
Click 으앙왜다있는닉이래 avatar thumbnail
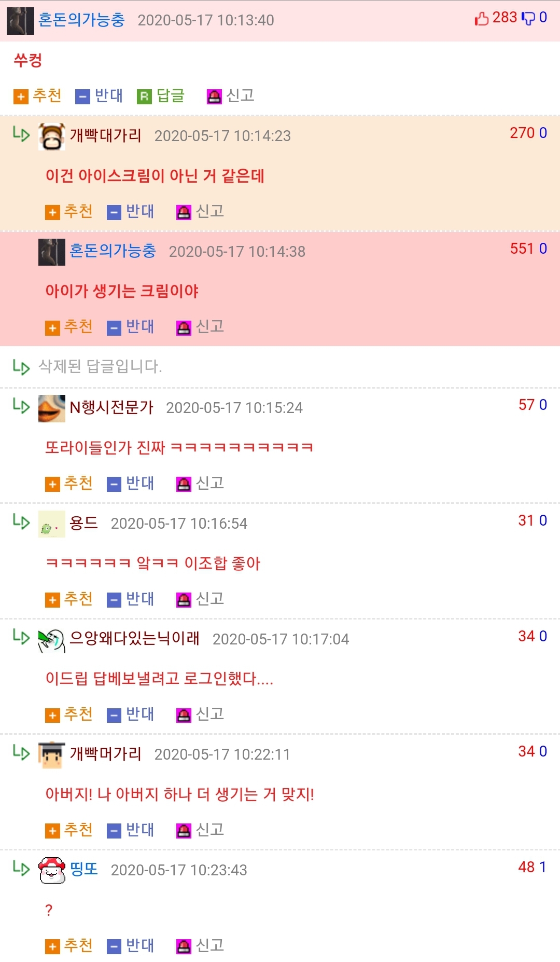pos(52,640)
